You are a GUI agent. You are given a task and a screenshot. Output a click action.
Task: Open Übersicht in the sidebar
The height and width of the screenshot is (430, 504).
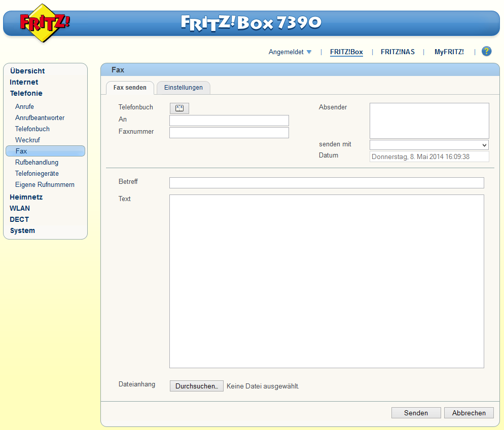pyautogui.click(x=27, y=71)
